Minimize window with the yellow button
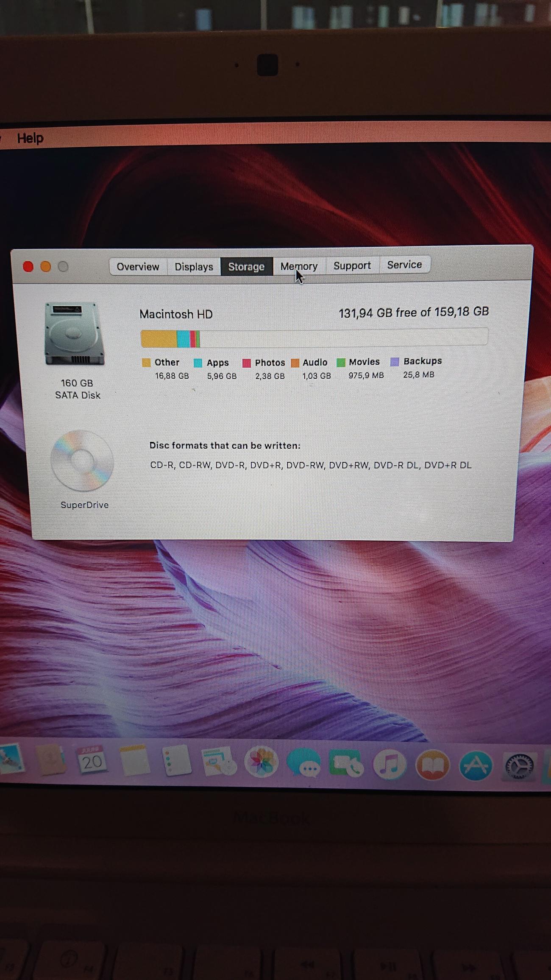This screenshot has width=551, height=980. (x=46, y=267)
